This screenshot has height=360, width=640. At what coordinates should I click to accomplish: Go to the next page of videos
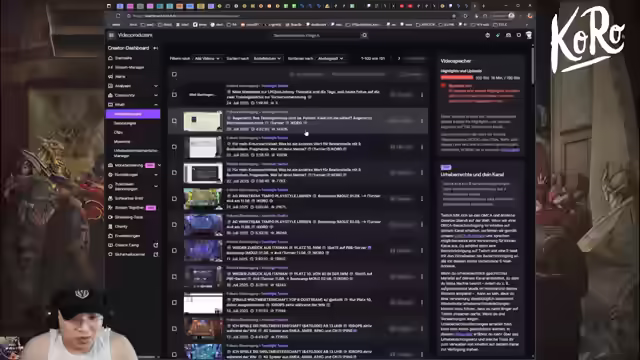coord(399,58)
